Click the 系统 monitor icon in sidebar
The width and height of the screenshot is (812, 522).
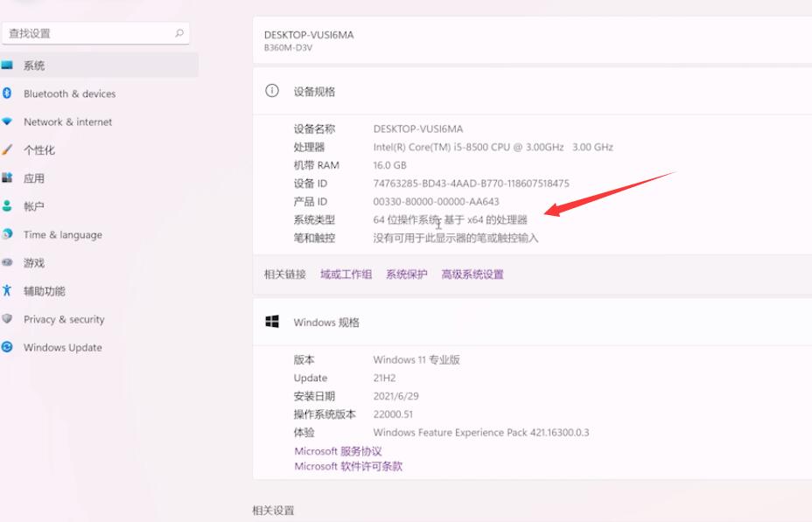click(7, 66)
